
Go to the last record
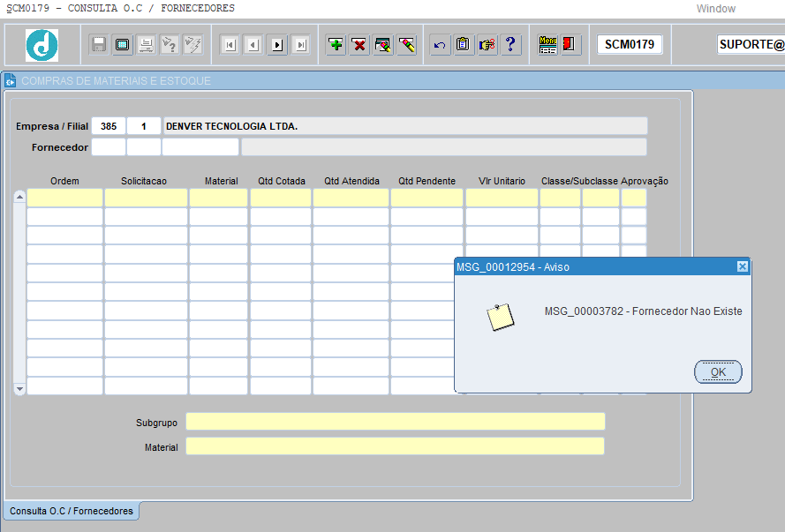click(x=300, y=45)
